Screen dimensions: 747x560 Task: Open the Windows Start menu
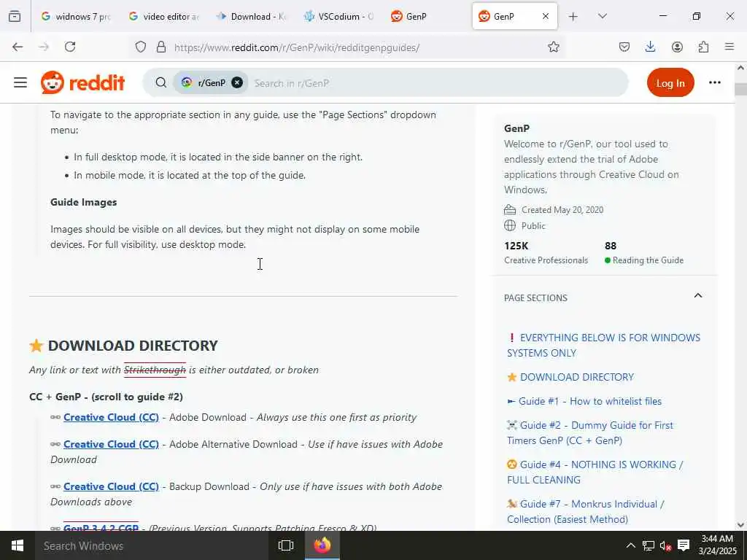click(18, 545)
